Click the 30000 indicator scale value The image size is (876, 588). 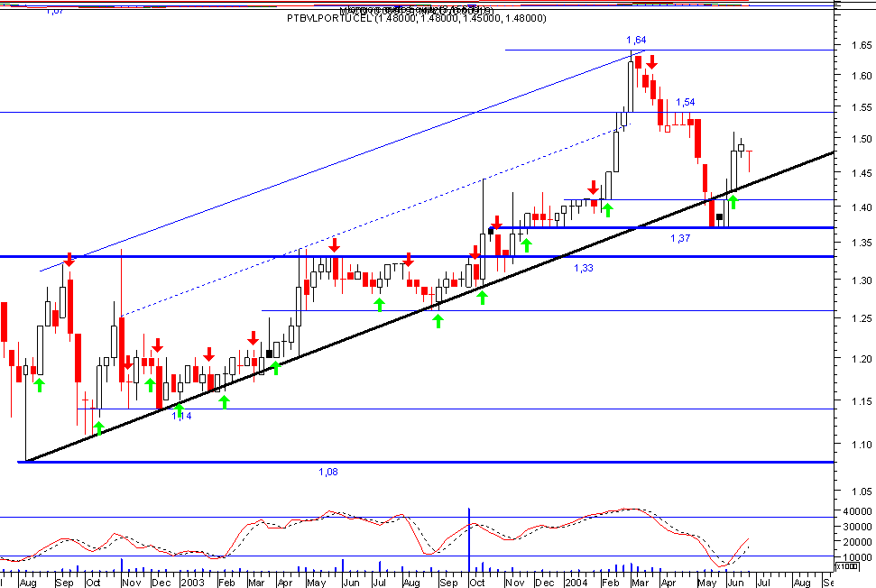pos(859,528)
